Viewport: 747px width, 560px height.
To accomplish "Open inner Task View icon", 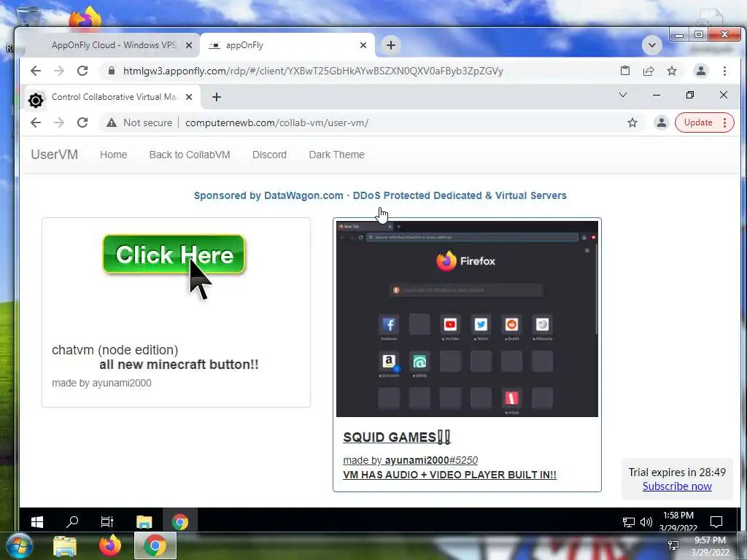I will pyautogui.click(x=107, y=522).
